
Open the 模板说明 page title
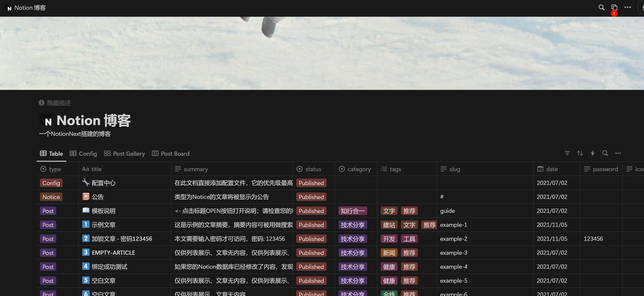103,211
